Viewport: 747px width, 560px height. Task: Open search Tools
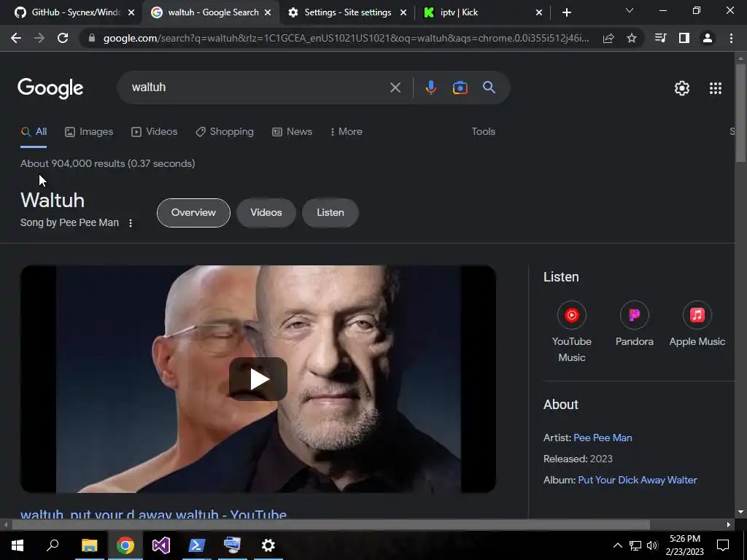483,131
